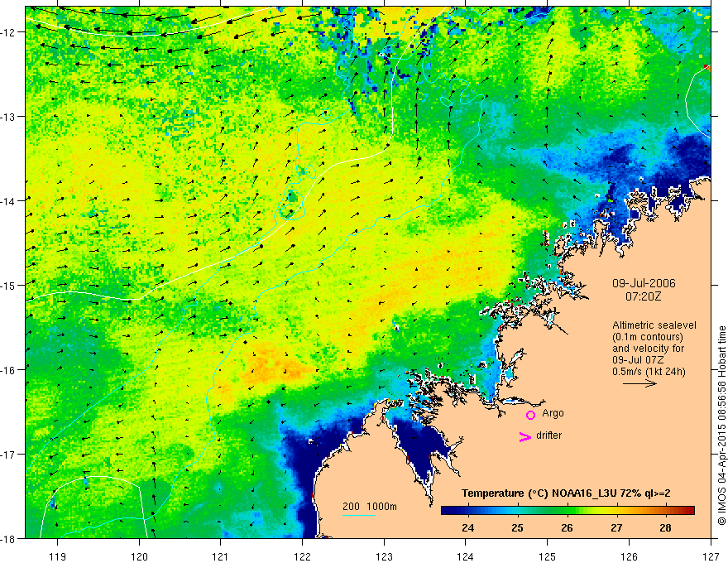Click the temperature color scale bar
The width and height of the screenshot is (728, 563).
click(568, 511)
